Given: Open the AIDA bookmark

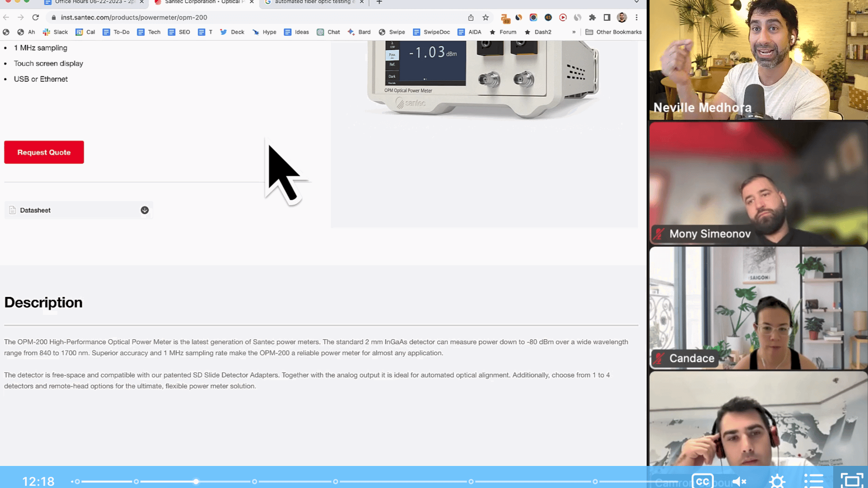Looking at the screenshot, I should [469, 32].
